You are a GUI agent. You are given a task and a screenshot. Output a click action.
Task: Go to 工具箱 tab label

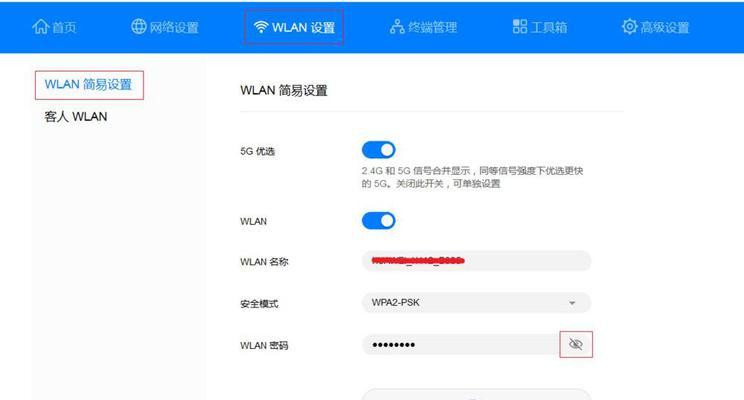pos(549,28)
